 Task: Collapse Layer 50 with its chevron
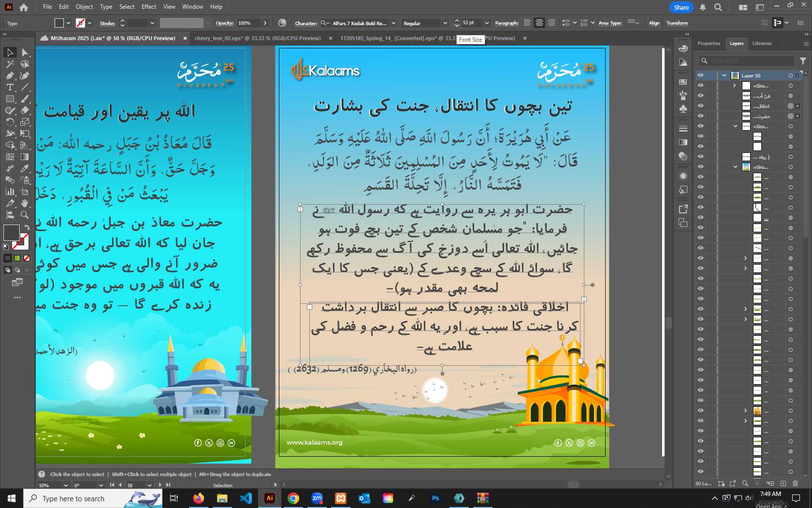point(724,75)
